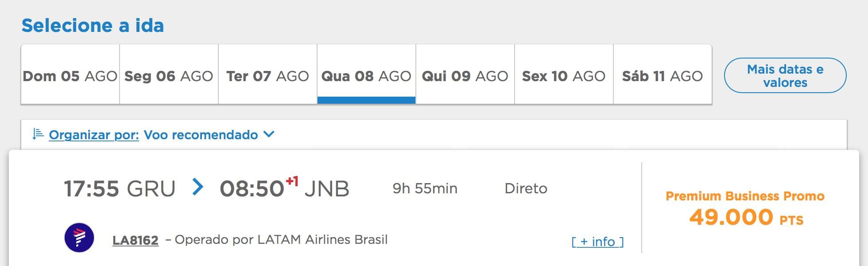Click the Selecione a ida heading

93,25
